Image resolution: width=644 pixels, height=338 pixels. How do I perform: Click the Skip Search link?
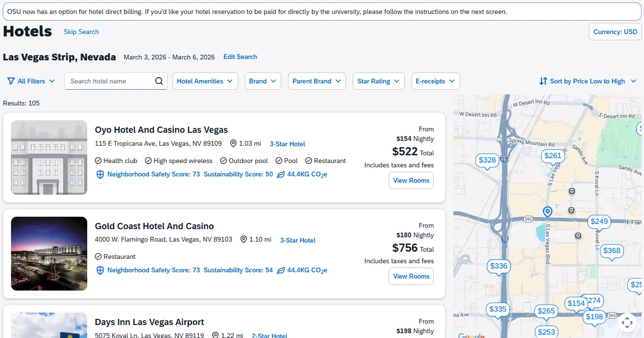(x=81, y=32)
